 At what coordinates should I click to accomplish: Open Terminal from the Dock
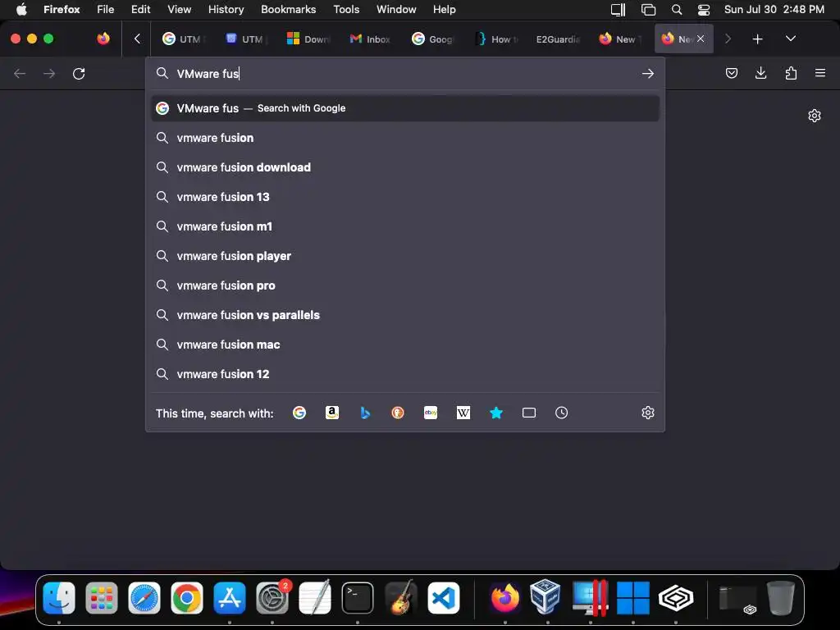358,598
